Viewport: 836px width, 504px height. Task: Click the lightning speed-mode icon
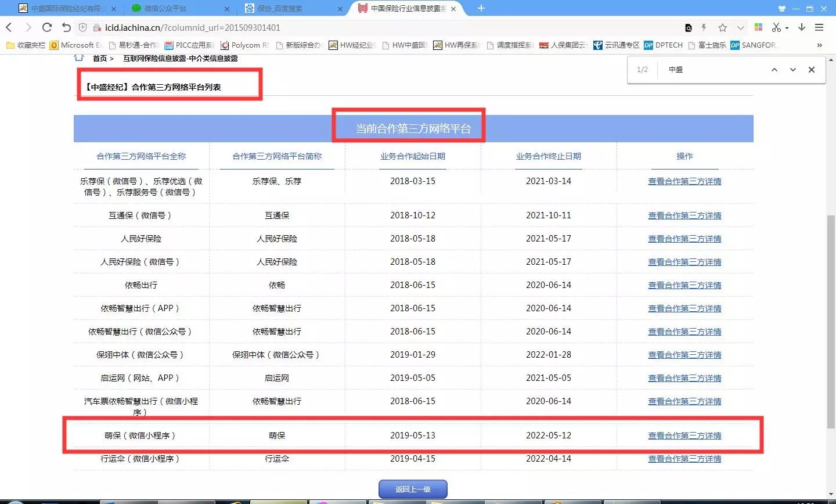704,27
